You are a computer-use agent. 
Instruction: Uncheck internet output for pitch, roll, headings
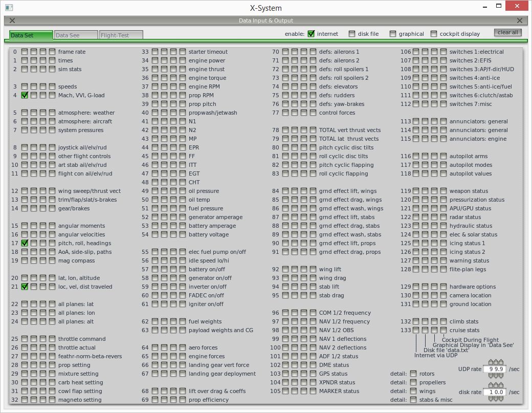click(25, 243)
